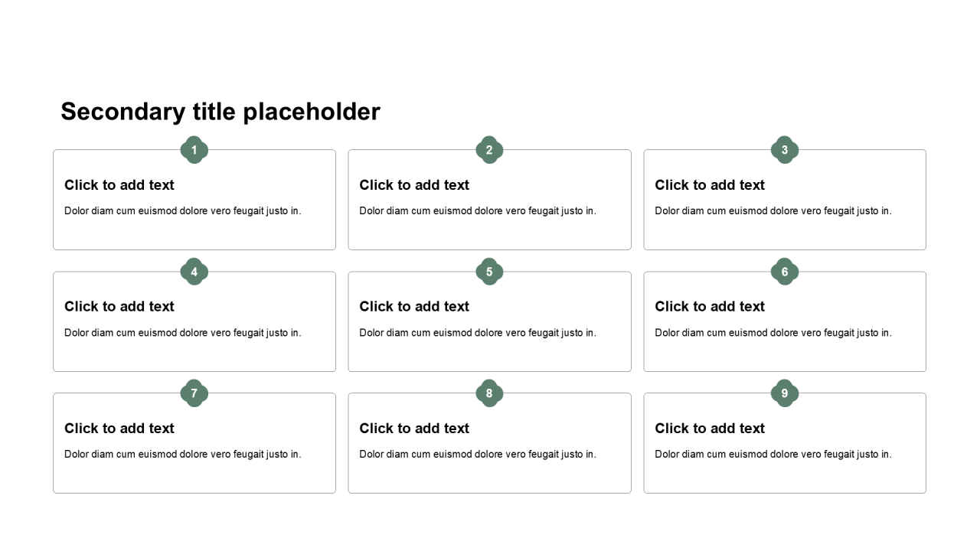Click the green badge numbered 3
Image resolution: width=980 pixels, height=551 pixels.
point(785,150)
